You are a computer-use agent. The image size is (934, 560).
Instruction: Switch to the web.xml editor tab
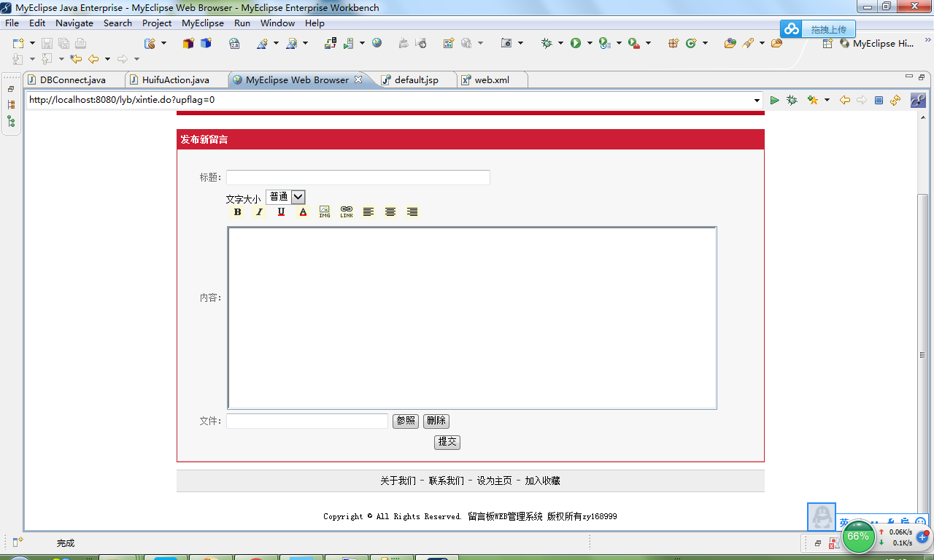pyautogui.click(x=492, y=80)
